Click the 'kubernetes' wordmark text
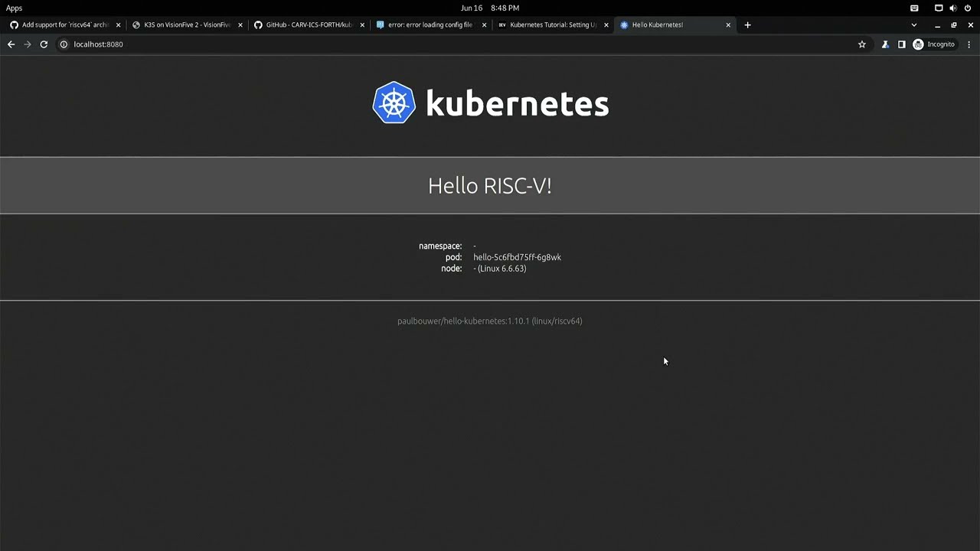 pyautogui.click(x=517, y=103)
